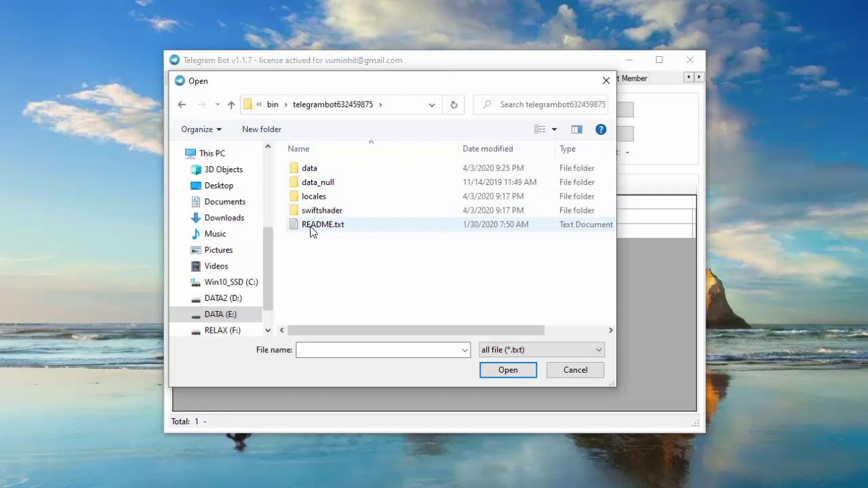
Task: Change view layout icon
Action: click(540, 129)
